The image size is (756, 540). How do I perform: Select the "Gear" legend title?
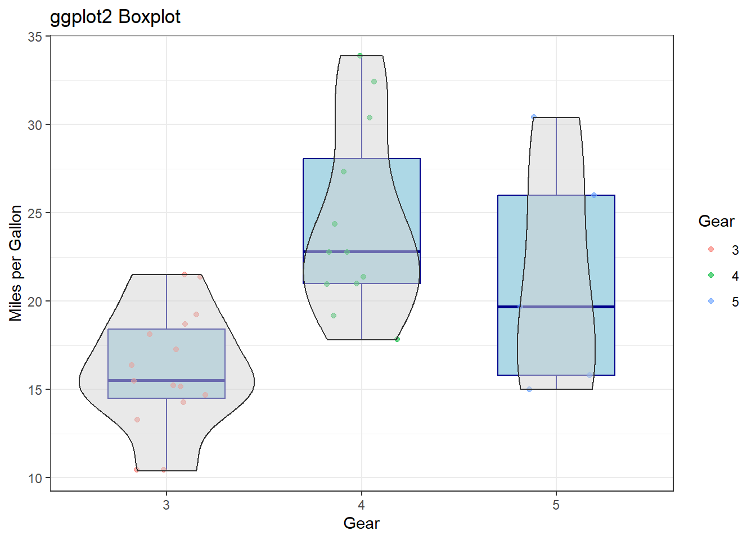coord(716,221)
